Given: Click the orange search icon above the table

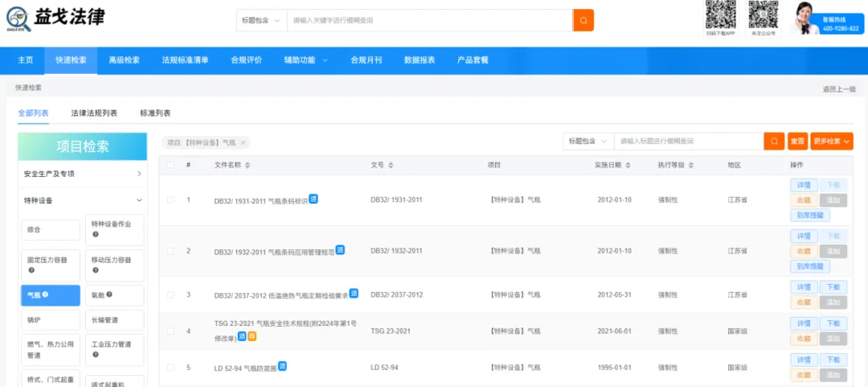Looking at the screenshot, I should coord(774,142).
